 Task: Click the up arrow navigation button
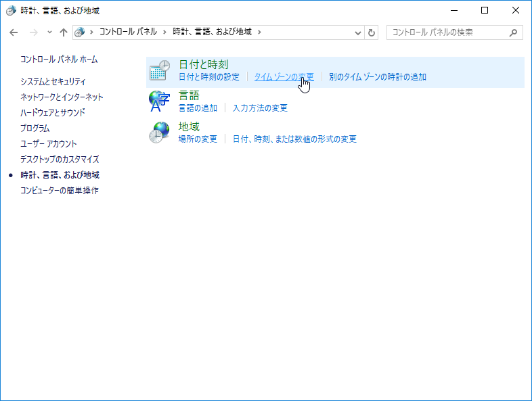point(64,32)
